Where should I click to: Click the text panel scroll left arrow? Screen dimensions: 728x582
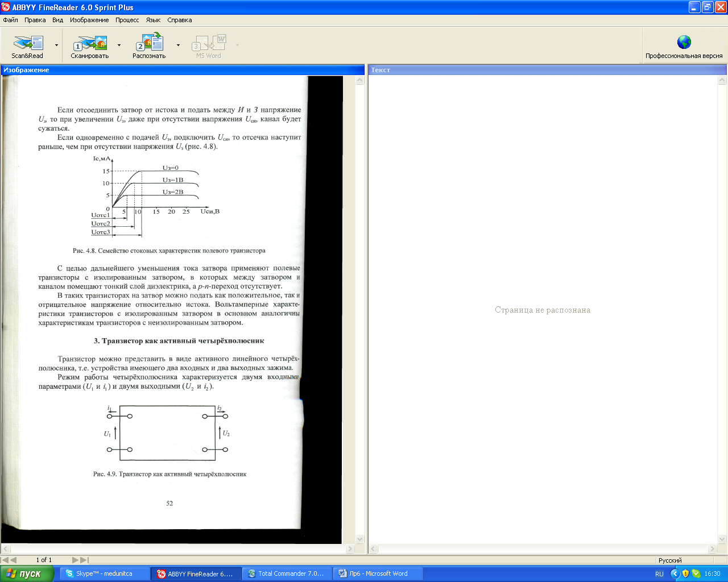coord(374,549)
